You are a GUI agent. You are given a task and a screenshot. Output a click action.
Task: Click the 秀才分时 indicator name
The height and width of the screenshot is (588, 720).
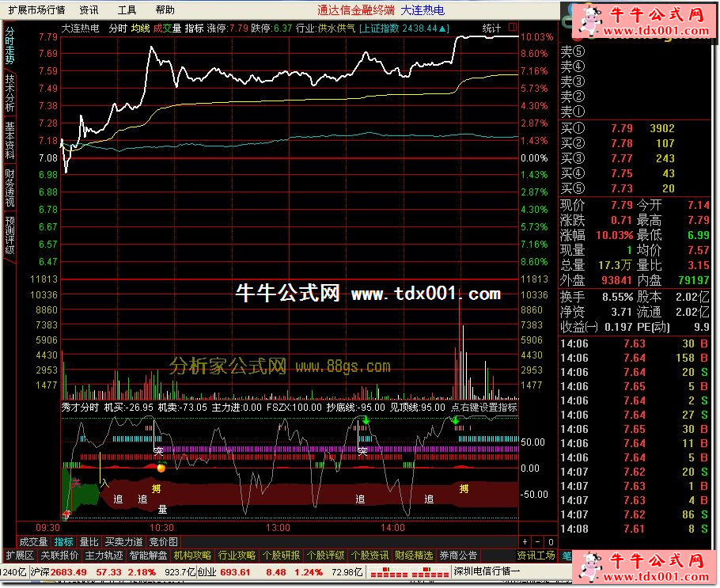coord(81,408)
